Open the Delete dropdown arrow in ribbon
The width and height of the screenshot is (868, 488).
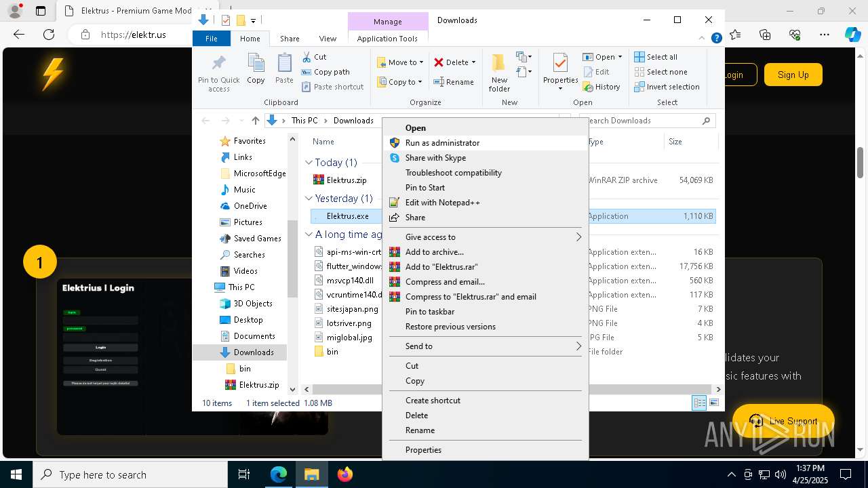click(473, 62)
